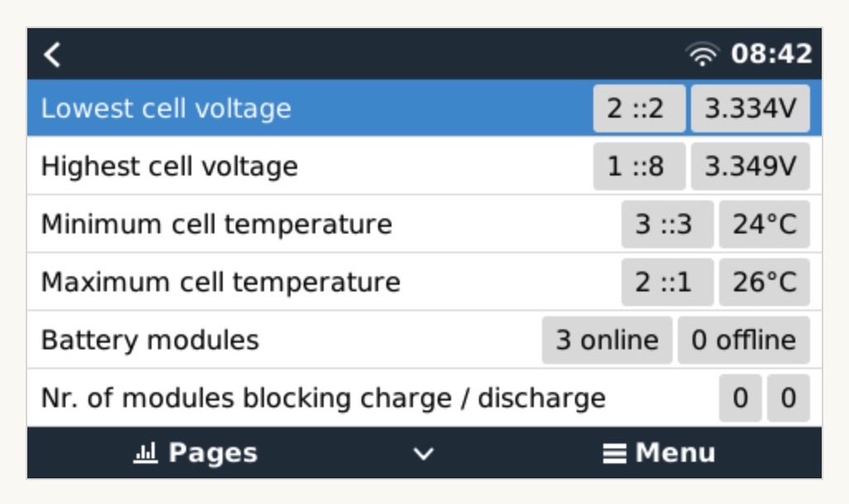The height and width of the screenshot is (504, 849).
Task: Click the Pages bar chart icon
Action: pyautogui.click(x=145, y=454)
